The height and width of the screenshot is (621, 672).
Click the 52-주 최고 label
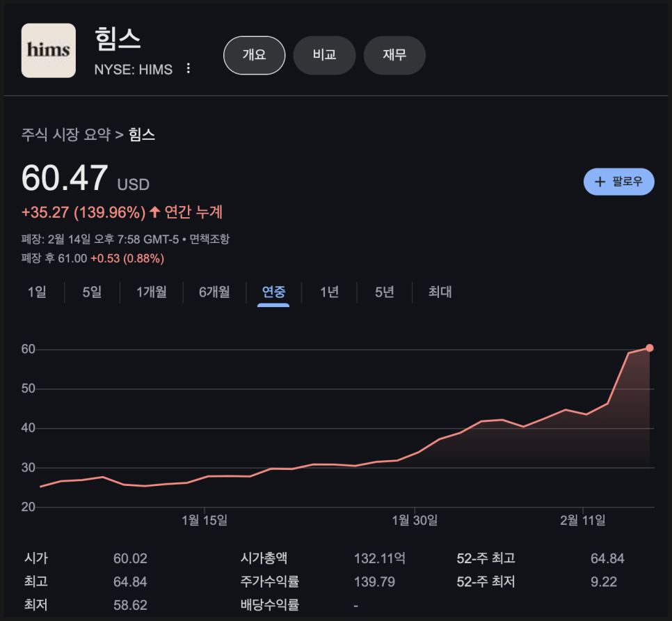[x=486, y=558]
